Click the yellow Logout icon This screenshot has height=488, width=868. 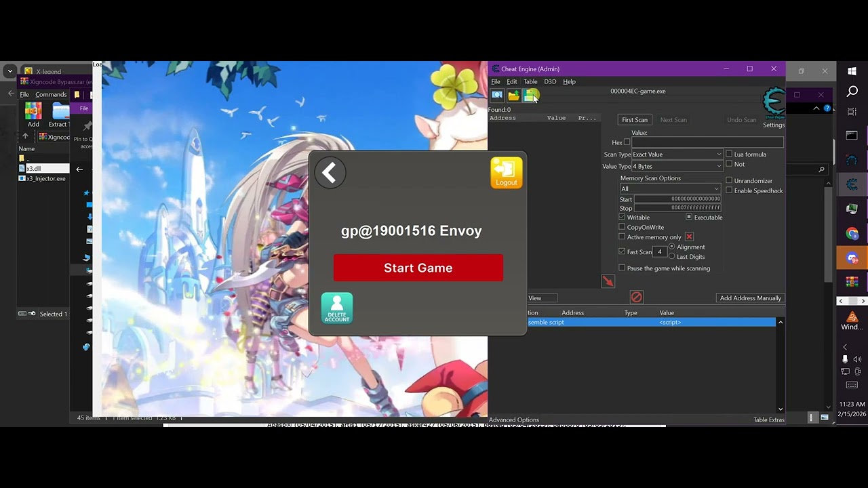[x=507, y=173]
